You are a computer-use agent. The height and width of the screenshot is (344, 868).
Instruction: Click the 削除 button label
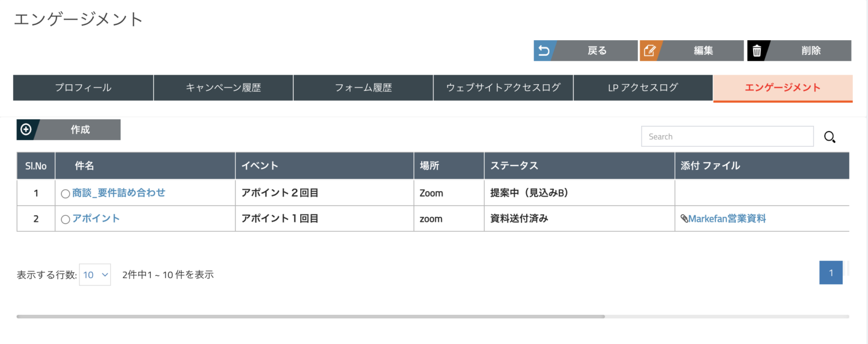tap(811, 51)
